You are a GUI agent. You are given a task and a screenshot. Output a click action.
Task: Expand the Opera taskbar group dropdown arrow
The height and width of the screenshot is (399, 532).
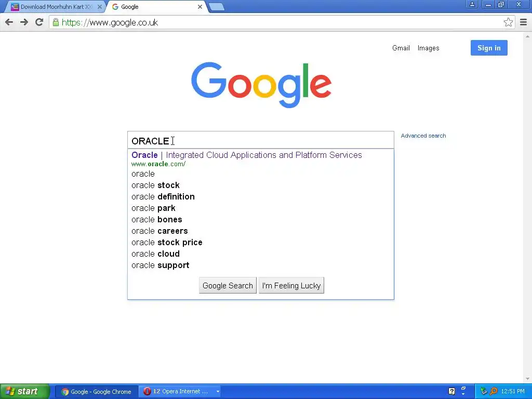pyautogui.click(x=218, y=392)
